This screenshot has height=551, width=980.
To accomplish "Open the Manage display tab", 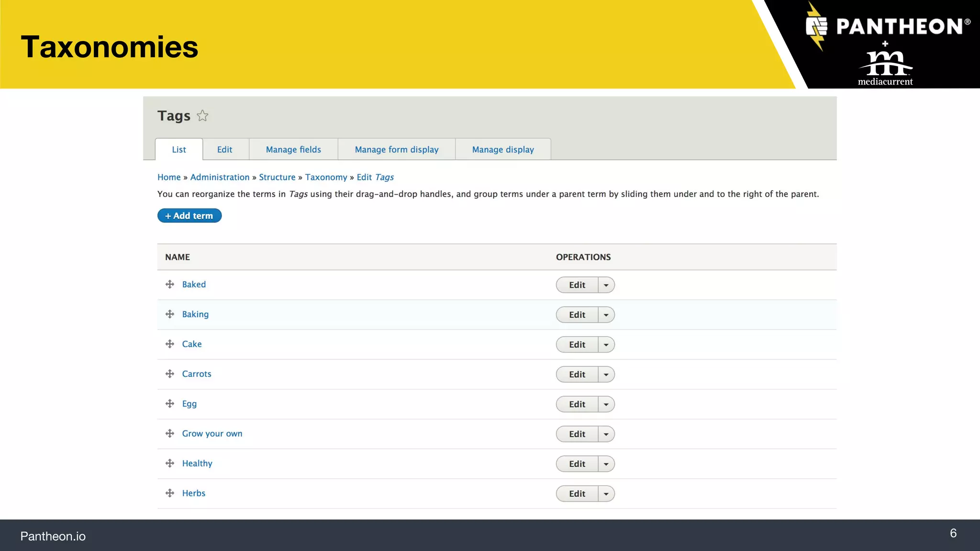I will click(x=503, y=150).
